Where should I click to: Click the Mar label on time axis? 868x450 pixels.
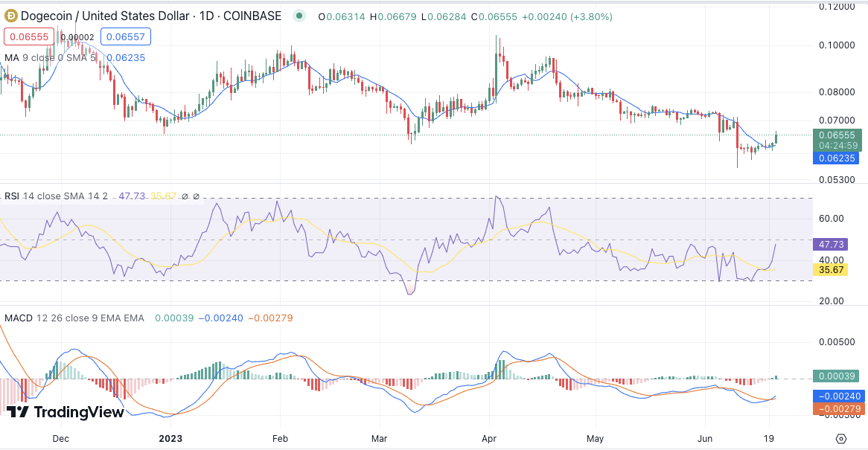click(x=379, y=438)
